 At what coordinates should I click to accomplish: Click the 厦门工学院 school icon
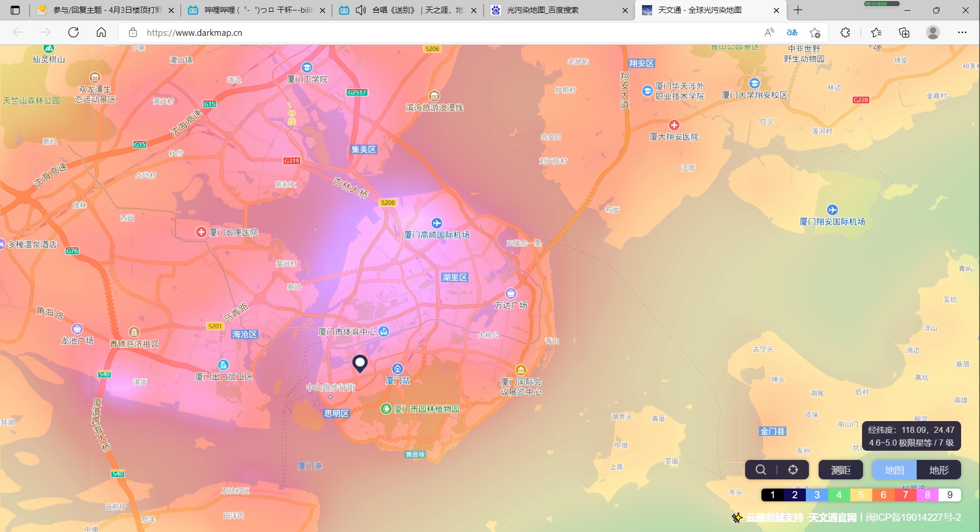click(x=307, y=67)
